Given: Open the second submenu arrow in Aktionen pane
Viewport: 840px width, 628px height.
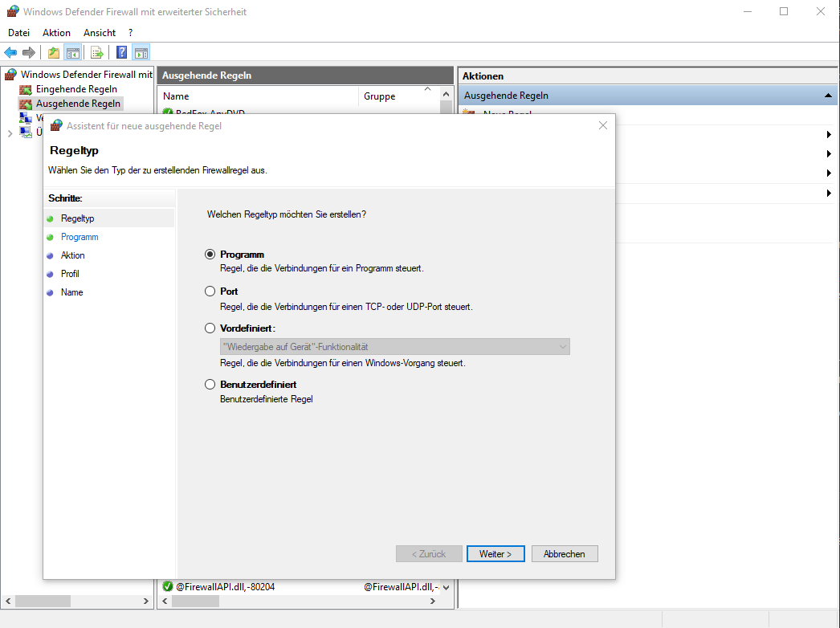Looking at the screenshot, I should [829, 153].
